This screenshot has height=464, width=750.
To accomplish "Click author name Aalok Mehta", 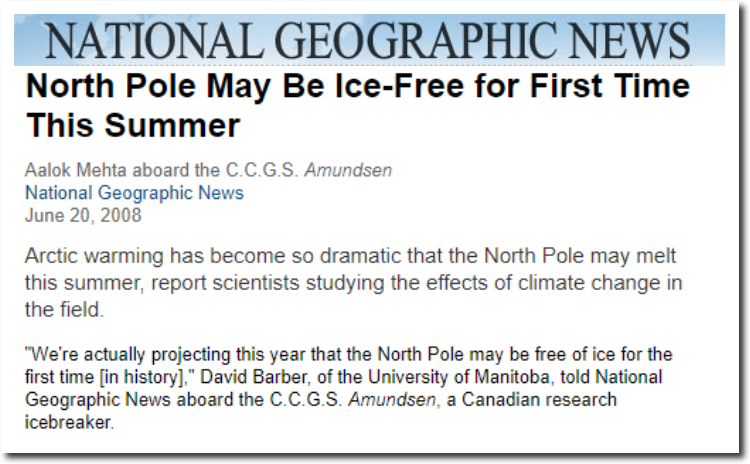I will (76, 170).
